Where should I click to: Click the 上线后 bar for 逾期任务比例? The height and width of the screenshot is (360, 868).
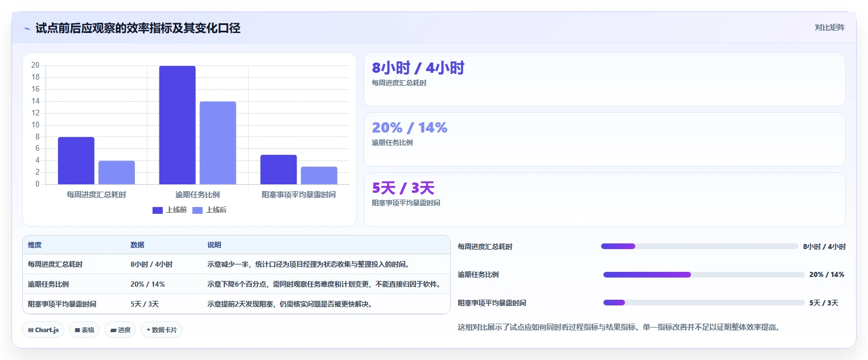coord(218,143)
